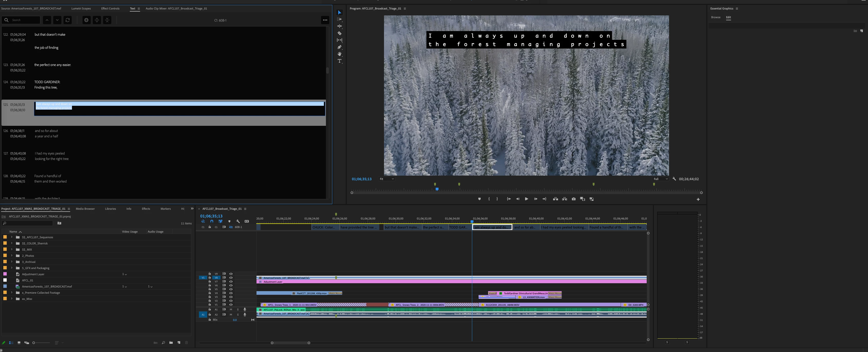This screenshot has height=352, width=868.
Task: Open the Full playback resolution dropdown
Action: point(660,179)
